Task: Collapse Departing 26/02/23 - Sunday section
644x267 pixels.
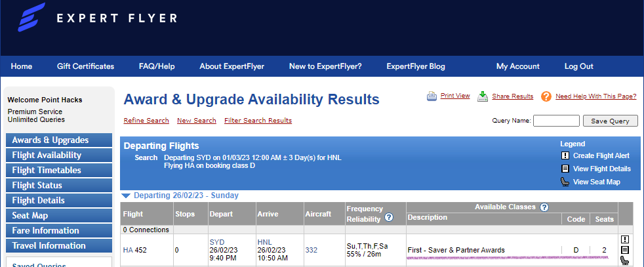Action: (x=127, y=196)
